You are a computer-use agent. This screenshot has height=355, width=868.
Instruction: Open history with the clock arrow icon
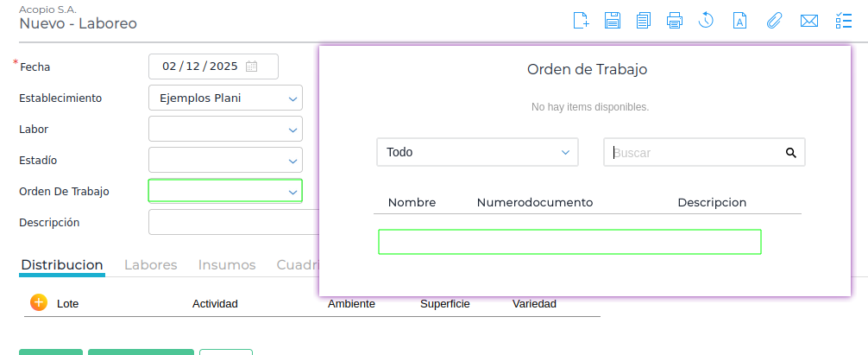pyautogui.click(x=706, y=22)
